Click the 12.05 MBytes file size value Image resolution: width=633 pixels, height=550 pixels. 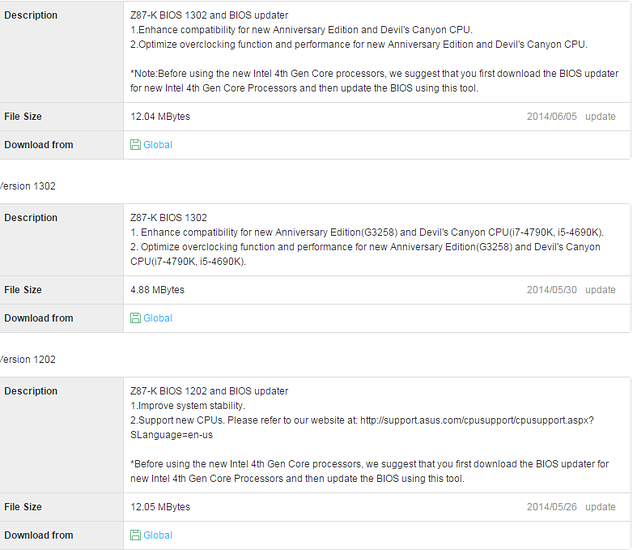[x=160, y=507]
